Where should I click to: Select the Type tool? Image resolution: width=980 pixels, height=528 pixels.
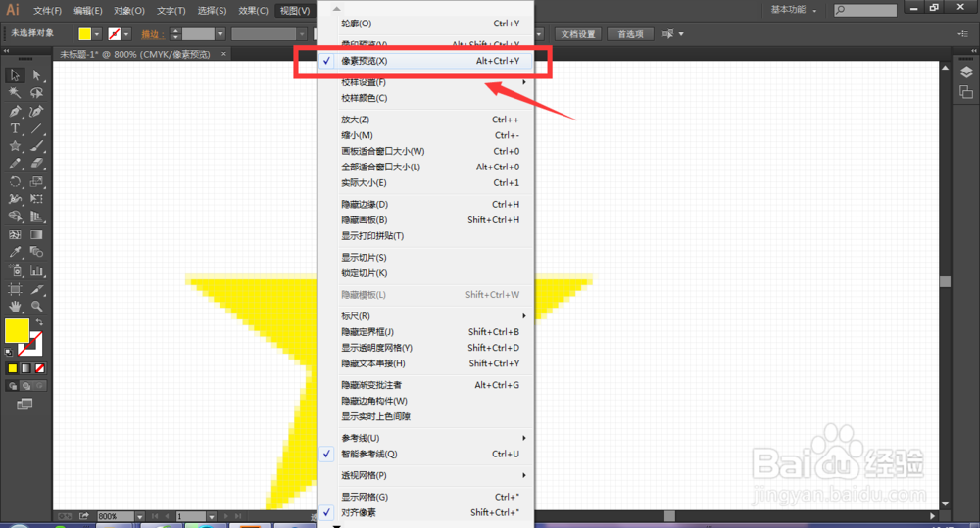click(x=15, y=128)
